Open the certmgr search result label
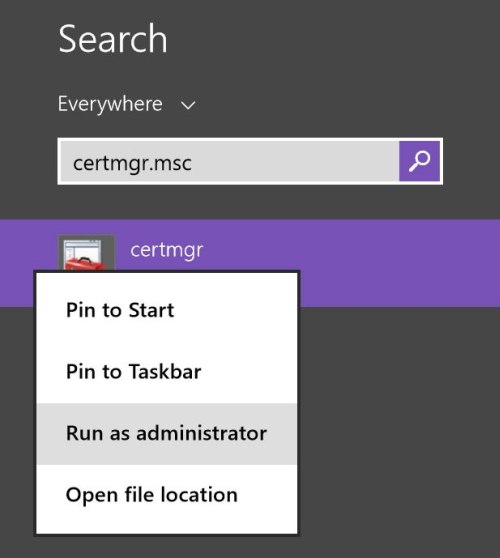 (x=167, y=251)
